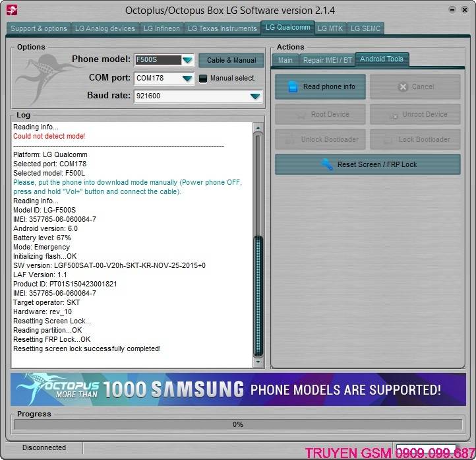The width and height of the screenshot is (476, 460).
Task: Open the Repair IMEI / BT tab
Action: pyautogui.click(x=327, y=60)
